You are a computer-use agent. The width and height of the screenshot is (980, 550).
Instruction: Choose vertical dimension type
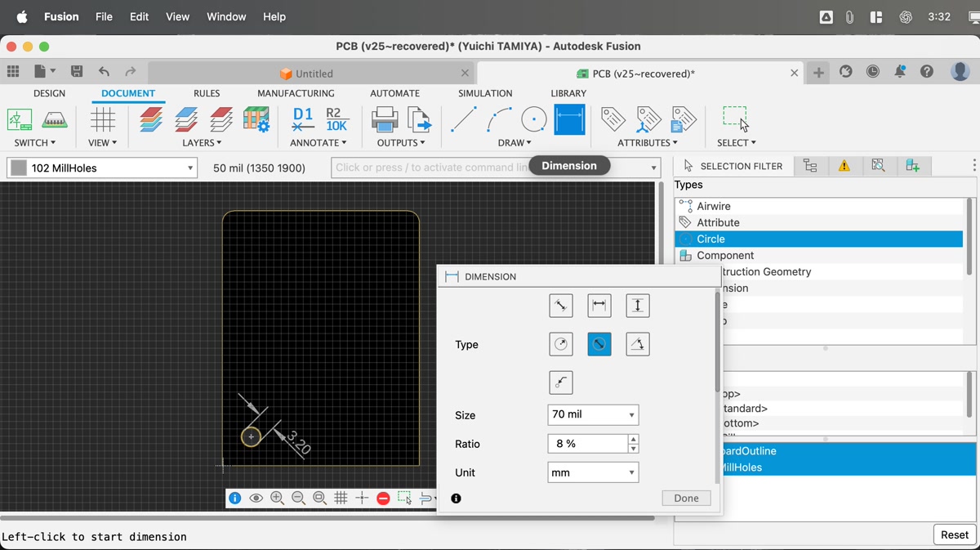tap(638, 306)
